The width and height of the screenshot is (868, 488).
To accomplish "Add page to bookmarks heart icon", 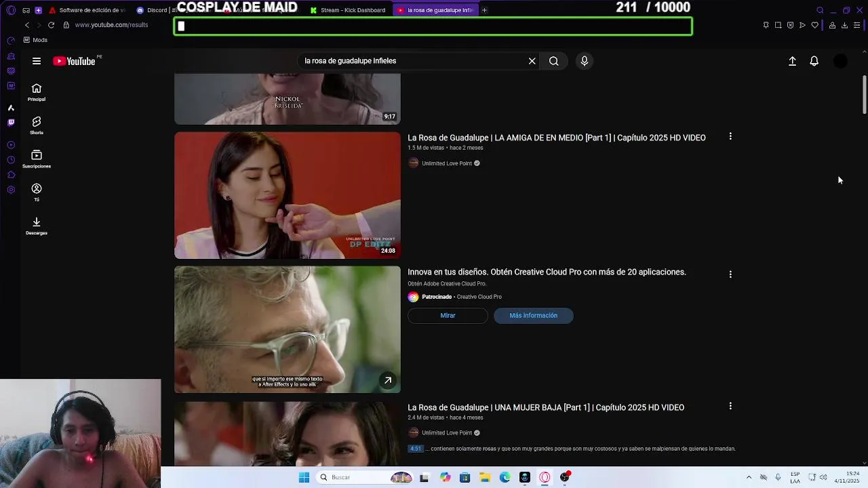I will 814,25.
